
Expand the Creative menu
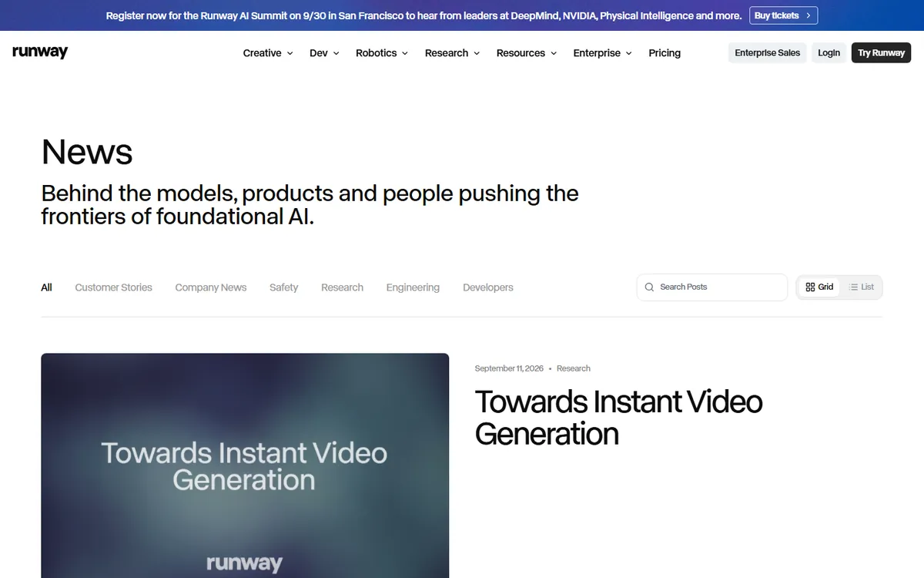coord(268,53)
